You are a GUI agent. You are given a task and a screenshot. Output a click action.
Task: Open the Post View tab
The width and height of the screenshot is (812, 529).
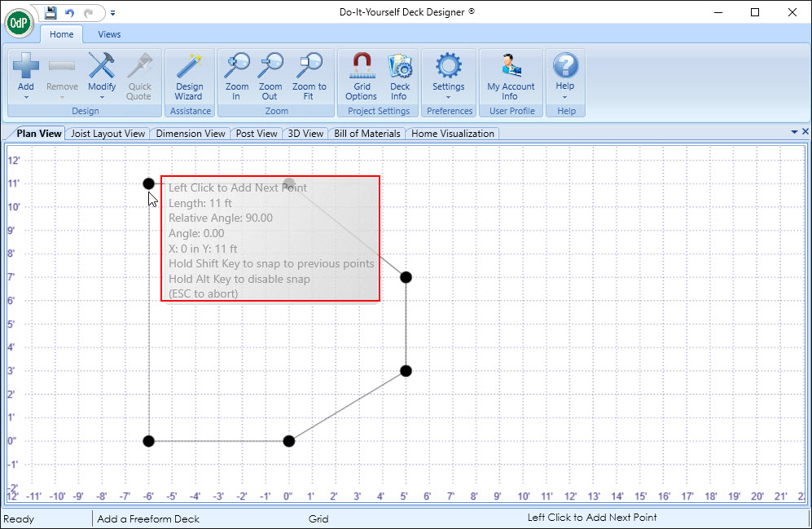pyautogui.click(x=257, y=134)
